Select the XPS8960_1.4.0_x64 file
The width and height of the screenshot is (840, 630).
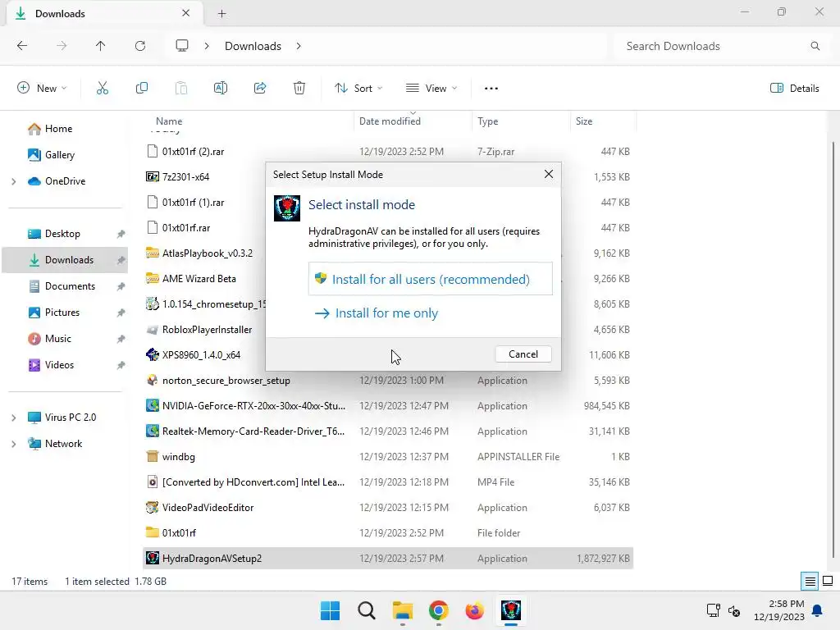(201, 354)
